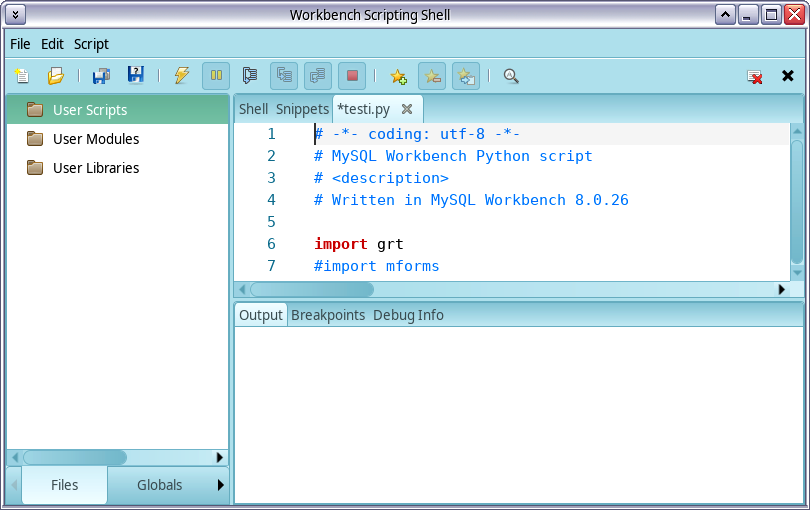Screen dimensions: 810x510
Task: Save script as new file
Action: [135, 76]
